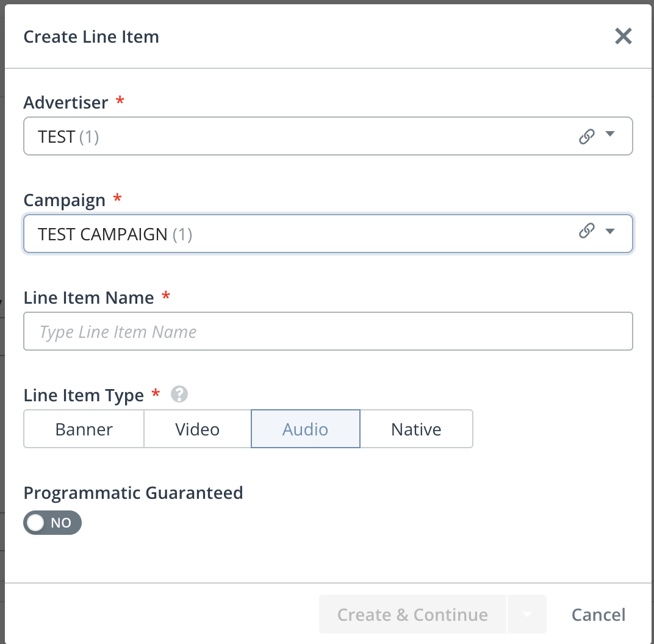The image size is (654, 644).
Task: Click the Line Item Name label
Action: coord(88,298)
